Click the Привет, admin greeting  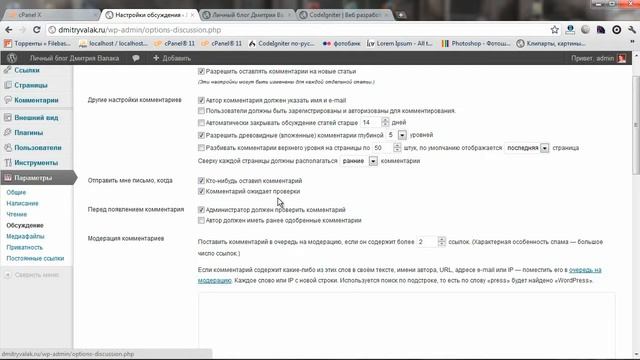[x=592, y=58]
